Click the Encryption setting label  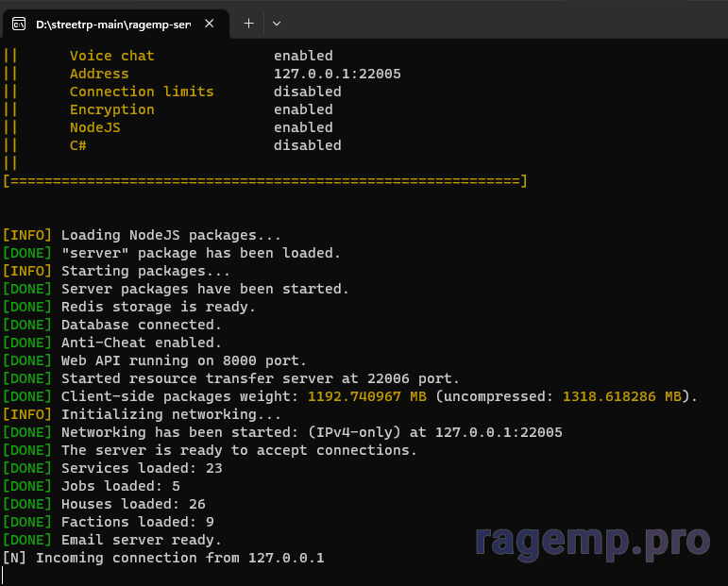(111, 109)
